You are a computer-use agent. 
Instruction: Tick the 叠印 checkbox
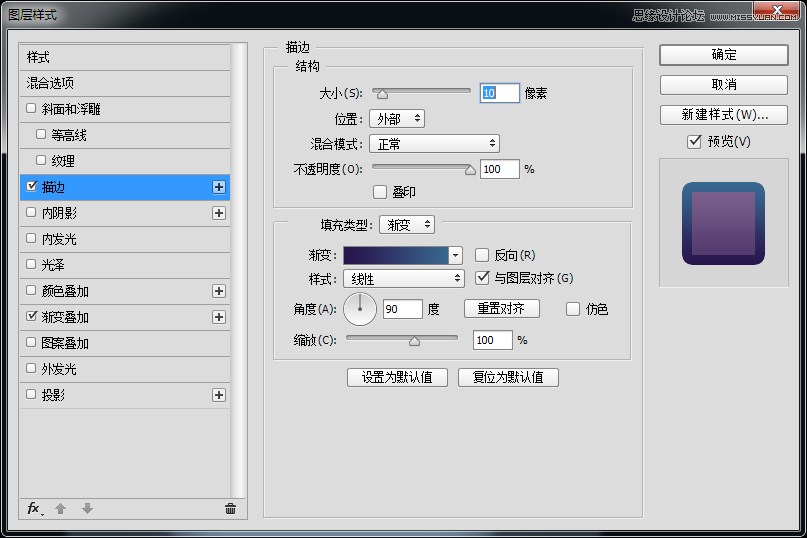pos(380,192)
